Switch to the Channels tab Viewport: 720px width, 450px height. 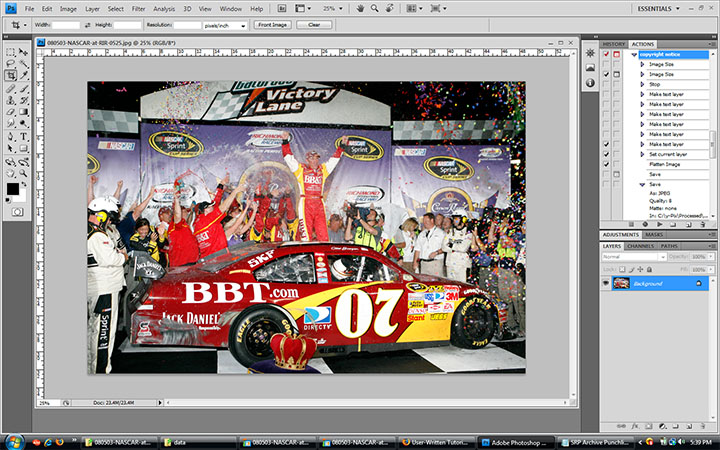click(x=640, y=246)
